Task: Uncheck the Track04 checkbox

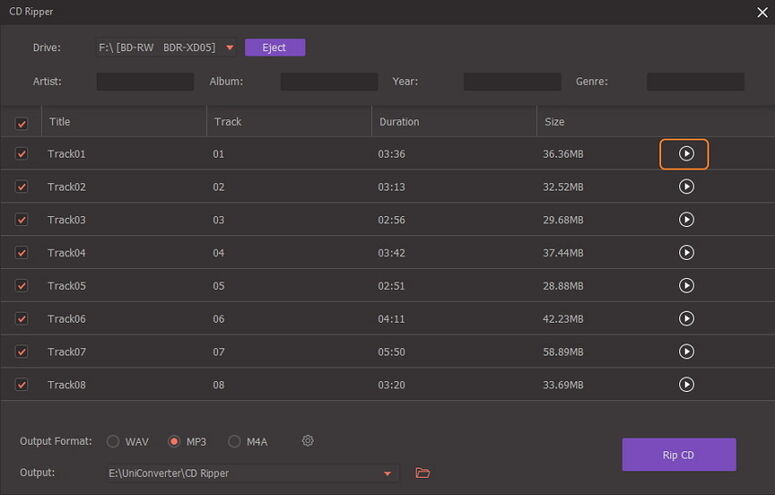Action: point(21,253)
